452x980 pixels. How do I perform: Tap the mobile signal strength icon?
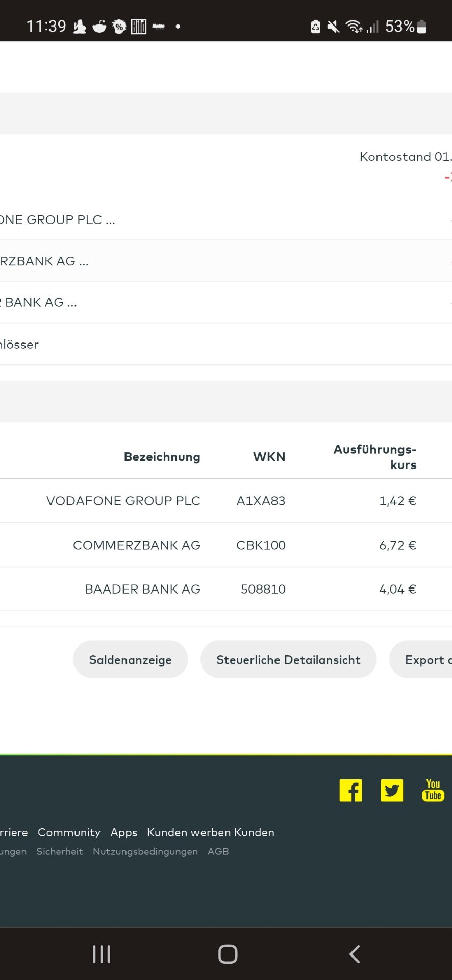[372, 26]
